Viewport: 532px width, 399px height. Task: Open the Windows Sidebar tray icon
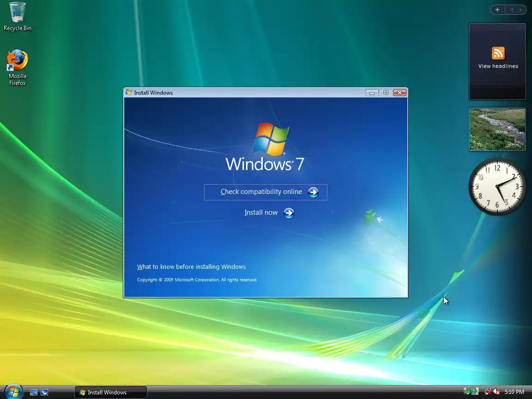click(475, 392)
